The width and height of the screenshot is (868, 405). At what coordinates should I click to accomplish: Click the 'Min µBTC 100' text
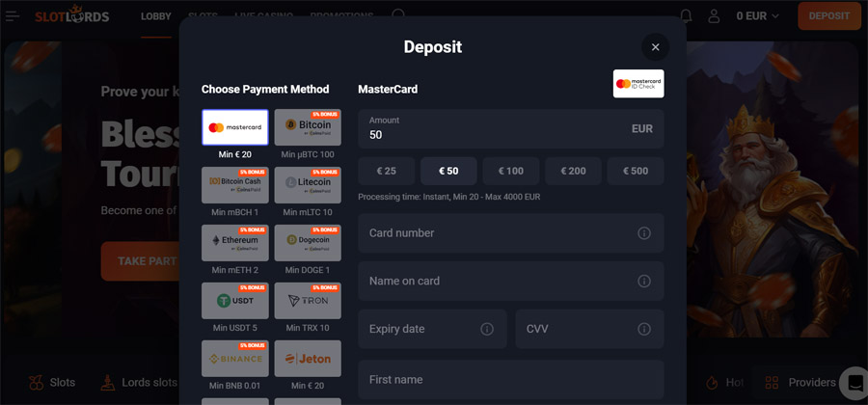tap(308, 154)
